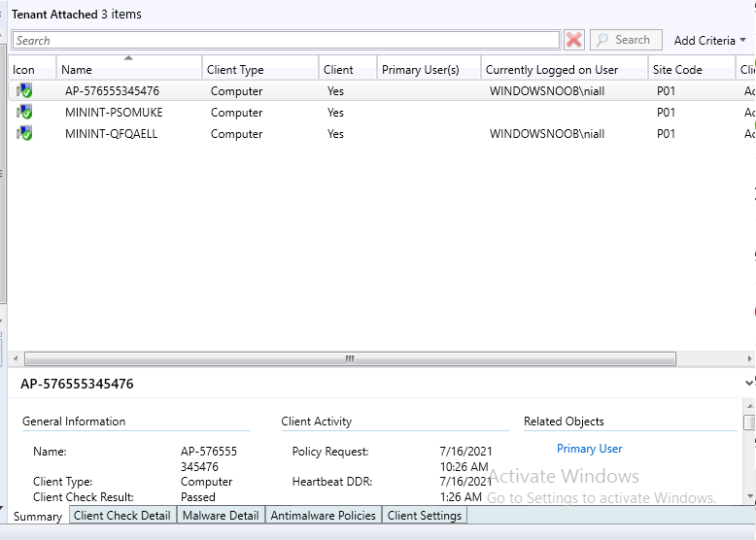Sort by Site Code column header
Image resolution: width=756 pixels, height=540 pixels.
tap(692, 69)
